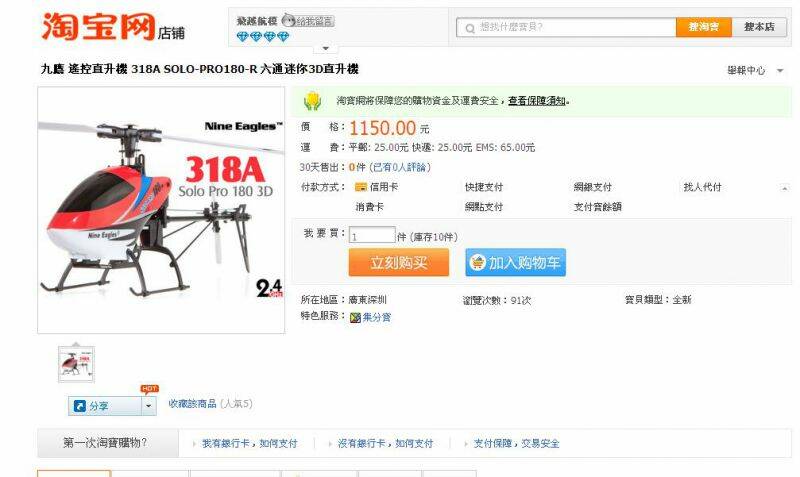Click the credit card payment icon

coord(361,187)
